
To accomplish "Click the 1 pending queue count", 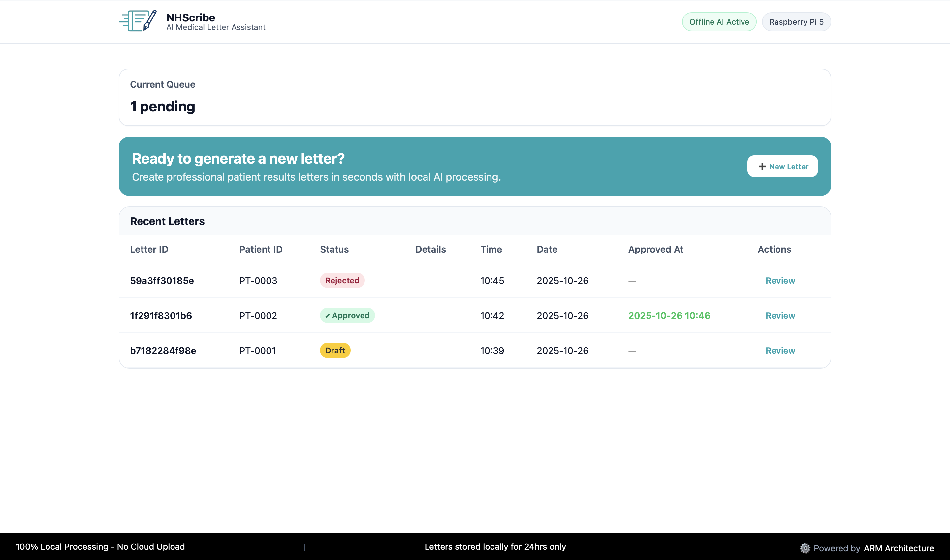I will 162,107.
